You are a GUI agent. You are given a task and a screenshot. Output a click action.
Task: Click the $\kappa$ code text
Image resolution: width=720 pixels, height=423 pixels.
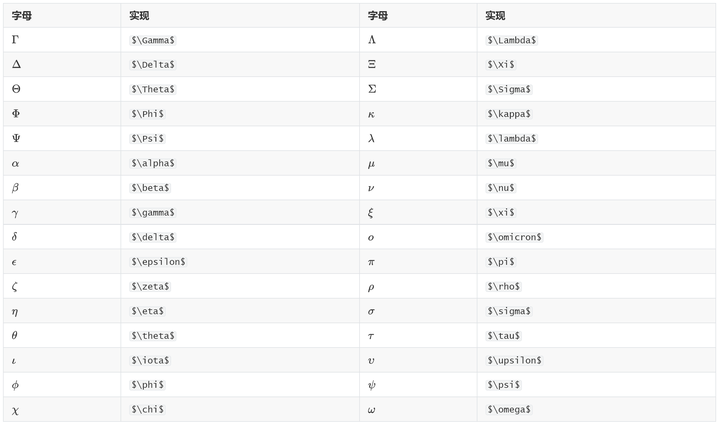coord(508,114)
